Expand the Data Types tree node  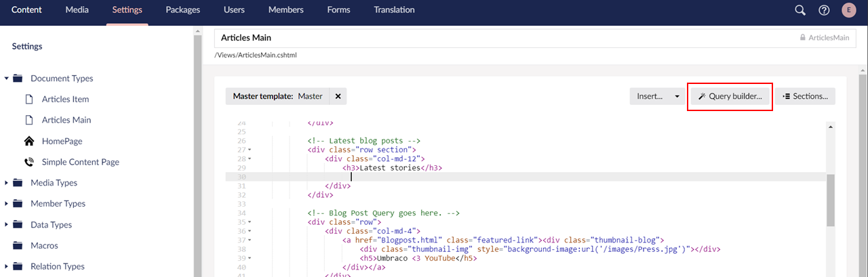click(6, 225)
